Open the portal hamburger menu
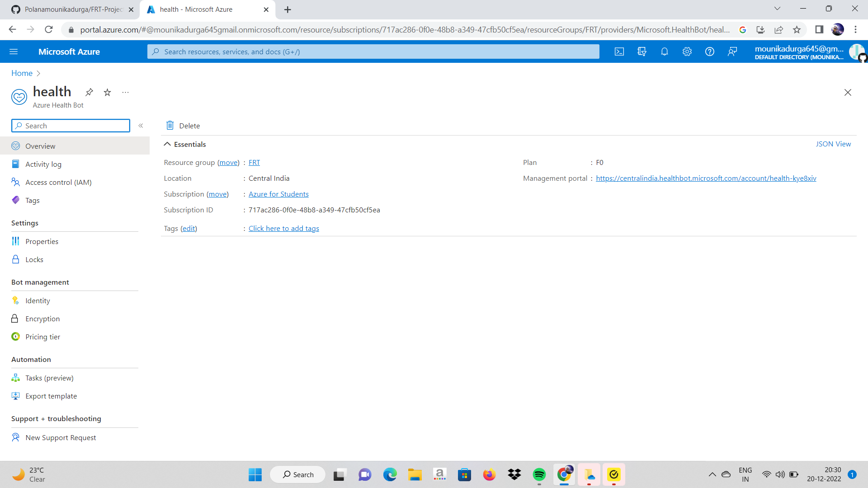Viewport: 868px width, 488px height. 14,52
